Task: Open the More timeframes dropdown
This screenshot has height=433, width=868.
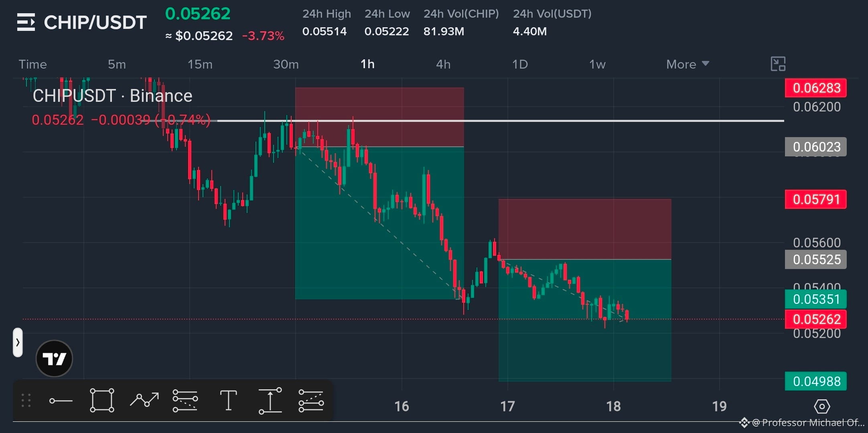Action: pos(688,64)
